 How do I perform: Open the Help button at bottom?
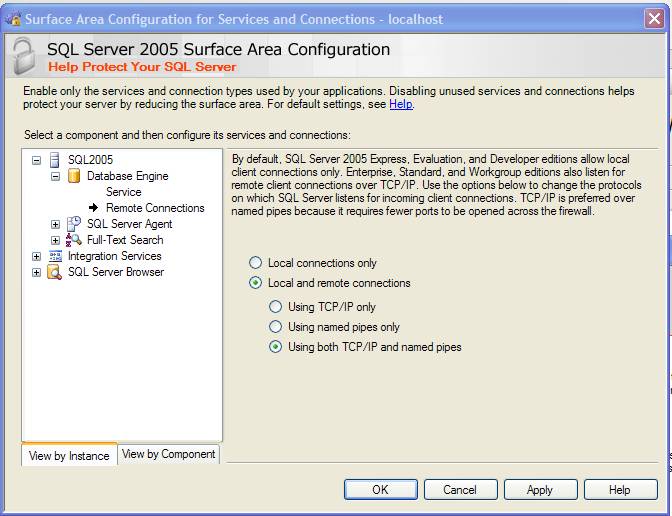point(620,489)
